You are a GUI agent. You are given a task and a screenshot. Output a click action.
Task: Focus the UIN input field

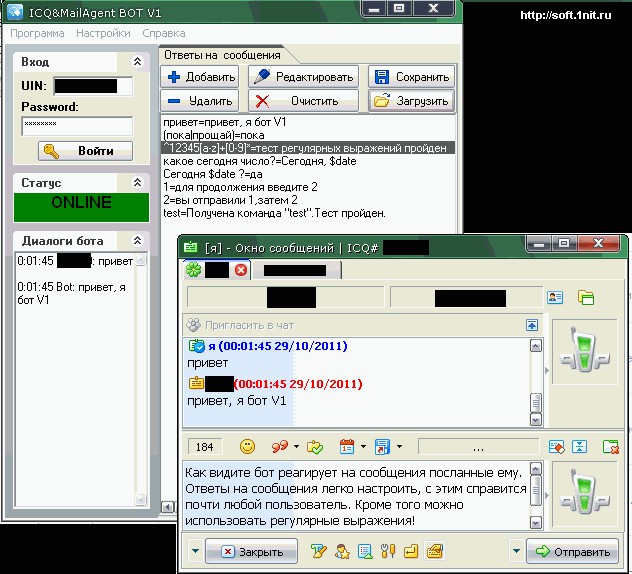[93, 86]
